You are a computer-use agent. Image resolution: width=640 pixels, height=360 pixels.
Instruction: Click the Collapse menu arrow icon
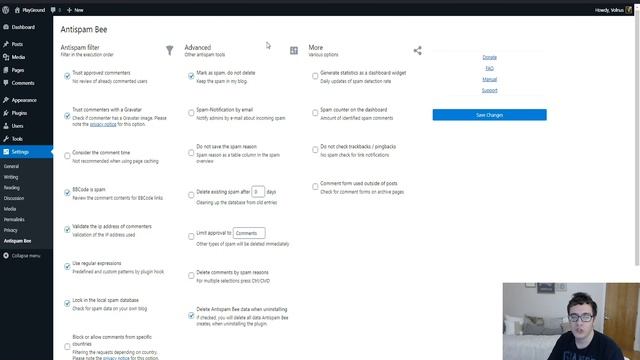point(6,256)
